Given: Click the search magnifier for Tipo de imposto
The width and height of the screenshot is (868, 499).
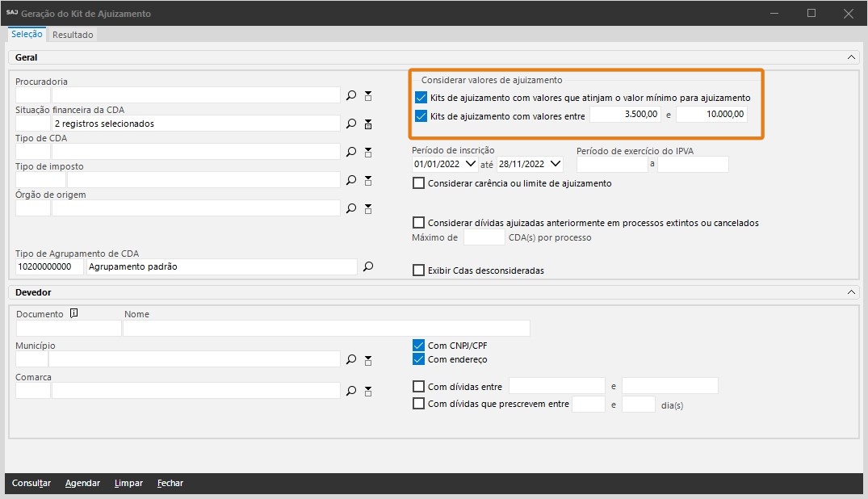Looking at the screenshot, I should pos(351,180).
